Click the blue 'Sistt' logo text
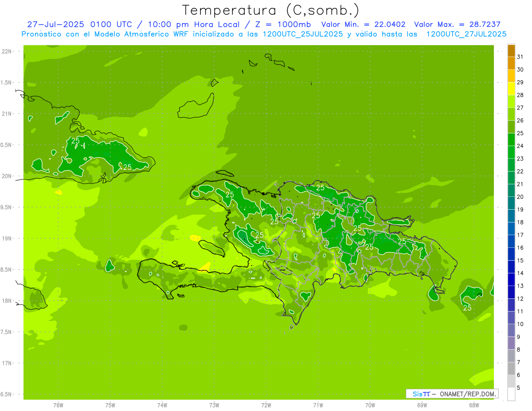This screenshot has height=411, width=532. point(421,394)
